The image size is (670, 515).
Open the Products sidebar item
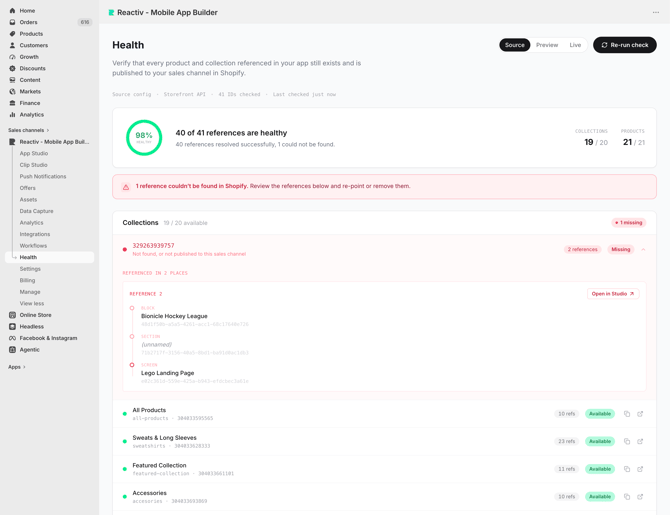[31, 34]
